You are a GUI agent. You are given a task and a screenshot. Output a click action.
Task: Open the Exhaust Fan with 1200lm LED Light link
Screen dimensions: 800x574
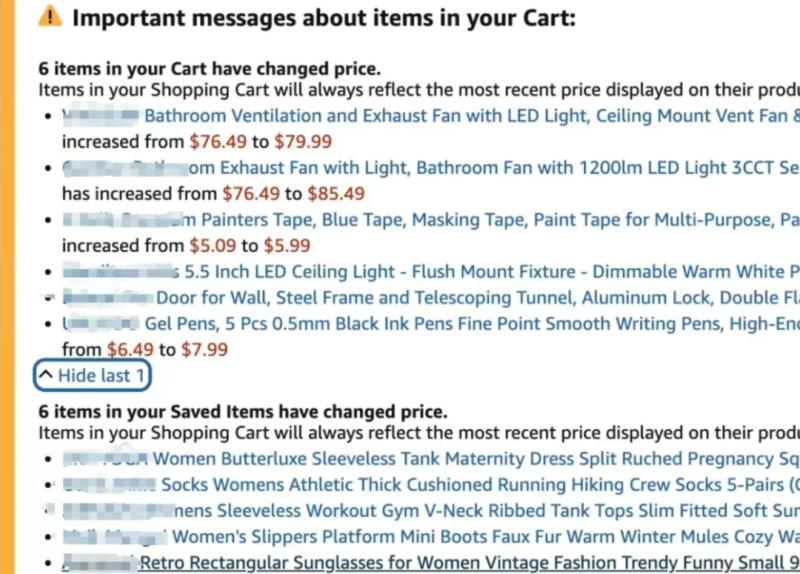pos(480,168)
